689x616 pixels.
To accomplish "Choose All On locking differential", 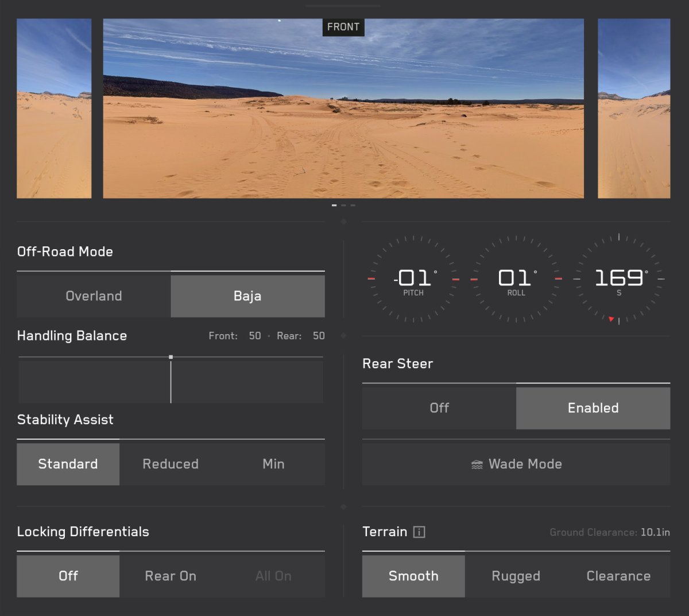I will [273, 576].
